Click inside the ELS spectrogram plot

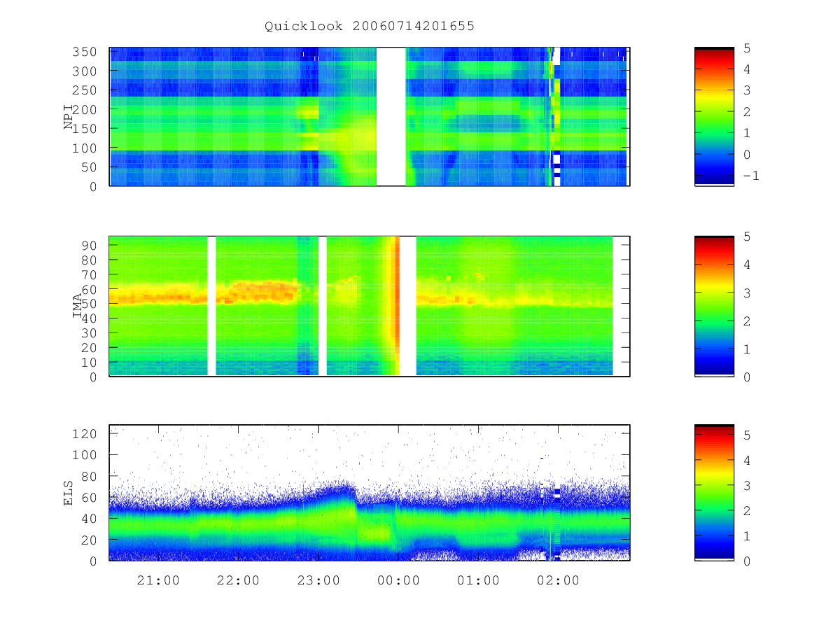pyautogui.click(x=370, y=493)
